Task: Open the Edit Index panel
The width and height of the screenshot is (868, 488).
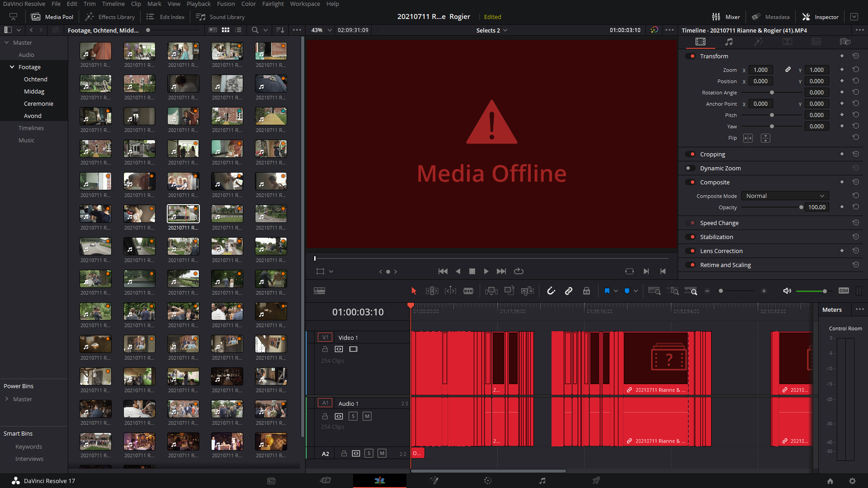Action: point(165,17)
